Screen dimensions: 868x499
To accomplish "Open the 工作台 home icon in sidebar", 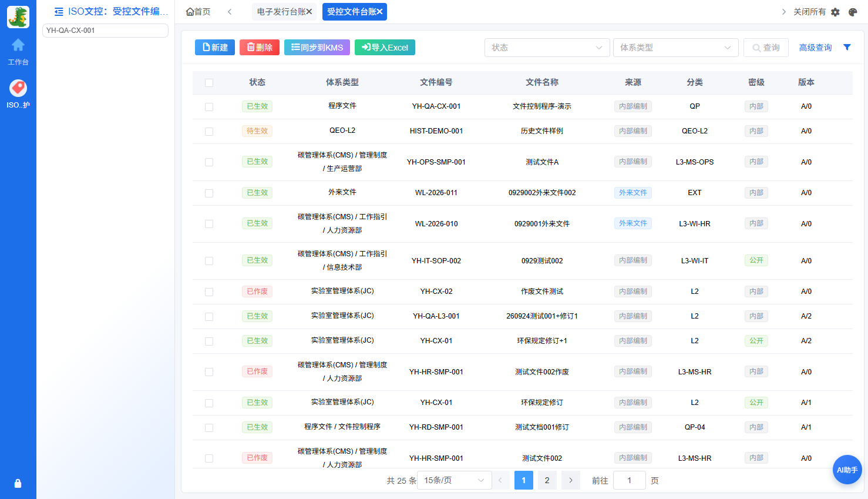I will pyautogui.click(x=18, y=45).
